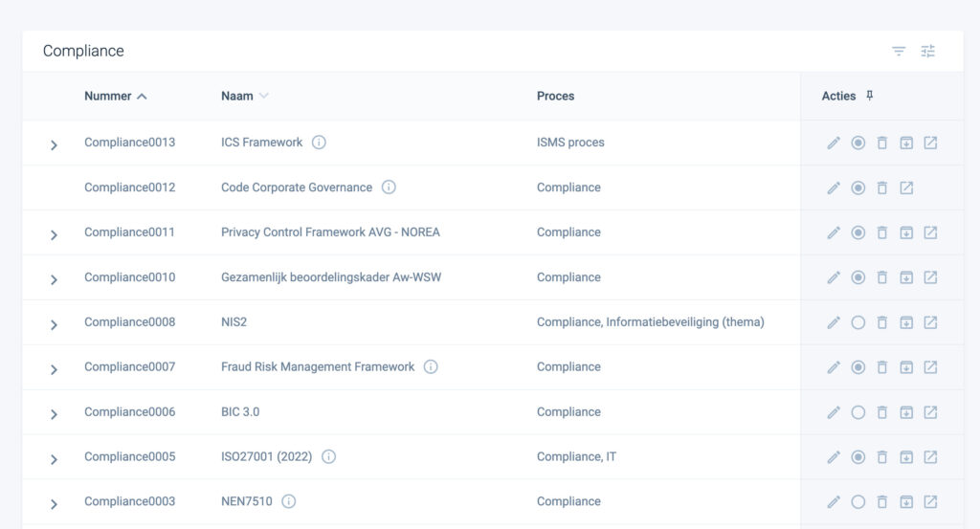980x529 pixels.
Task: Open column settings sliders icon
Action: [928, 52]
